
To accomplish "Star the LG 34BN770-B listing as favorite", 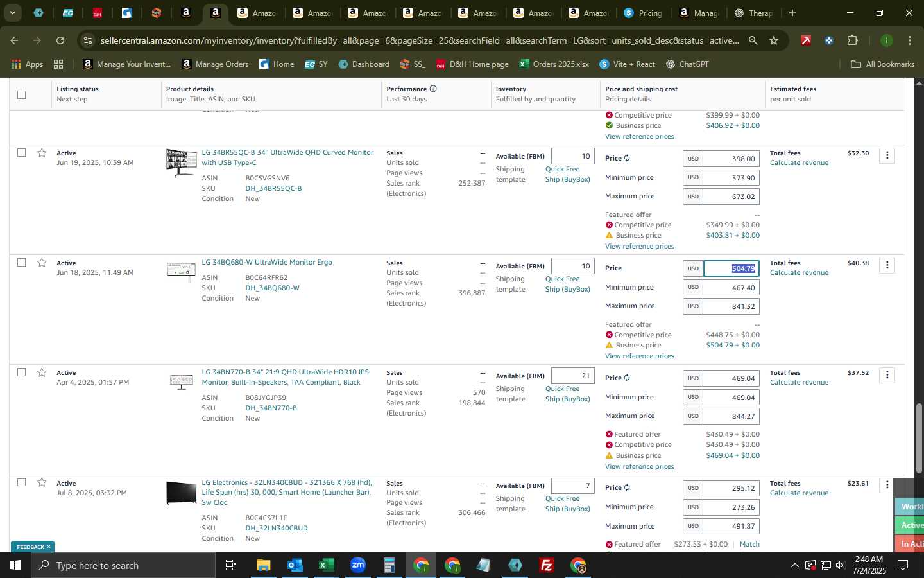I will pos(42,372).
